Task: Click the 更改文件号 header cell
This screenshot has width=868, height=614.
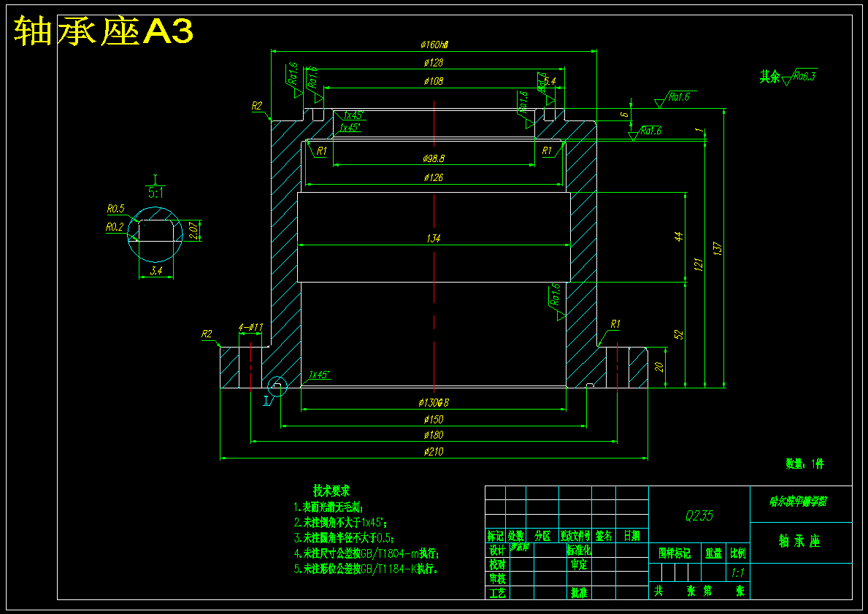Action: [x=575, y=536]
